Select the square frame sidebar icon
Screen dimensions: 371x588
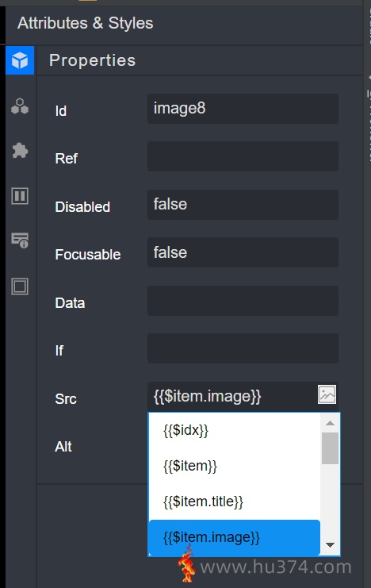[20, 286]
